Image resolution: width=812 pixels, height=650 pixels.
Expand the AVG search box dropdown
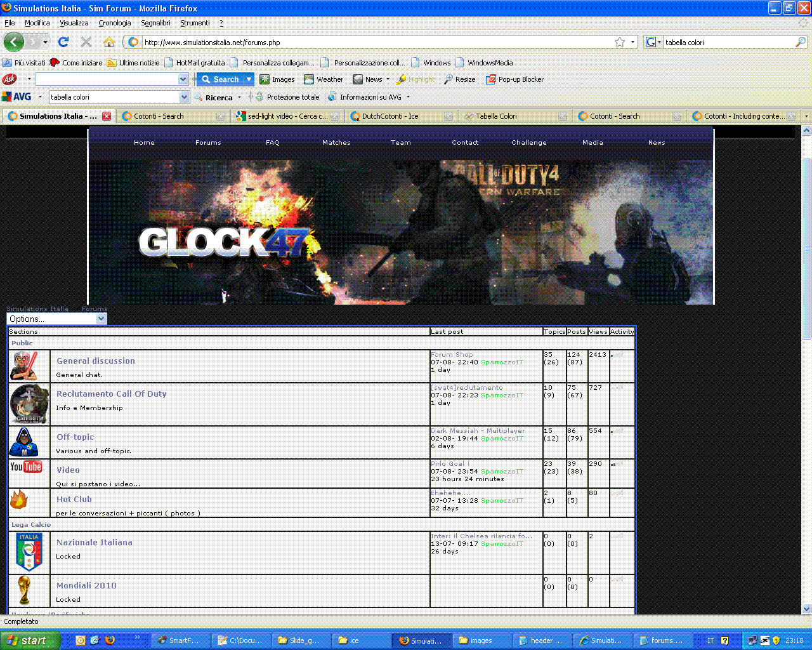pyautogui.click(x=184, y=97)
